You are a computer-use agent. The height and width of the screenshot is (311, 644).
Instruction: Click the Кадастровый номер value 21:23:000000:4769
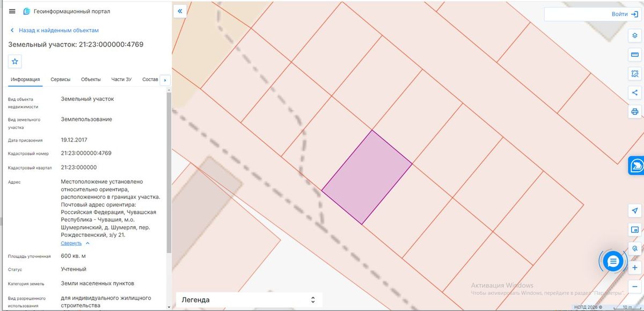coord(86,153)
